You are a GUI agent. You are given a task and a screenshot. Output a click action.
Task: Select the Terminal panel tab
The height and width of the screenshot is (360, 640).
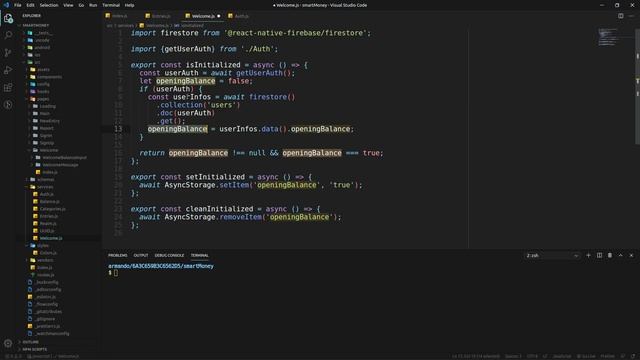[200, 256]
